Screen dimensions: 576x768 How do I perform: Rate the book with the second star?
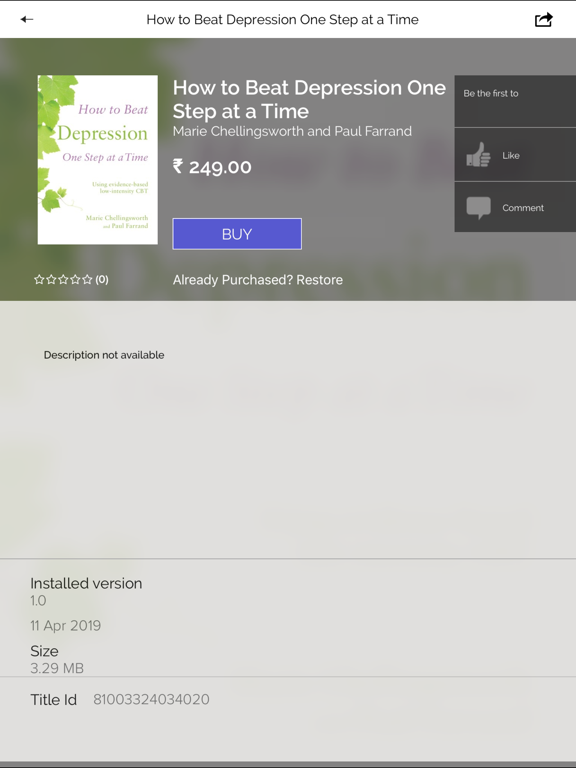click(x=51, y=279)
